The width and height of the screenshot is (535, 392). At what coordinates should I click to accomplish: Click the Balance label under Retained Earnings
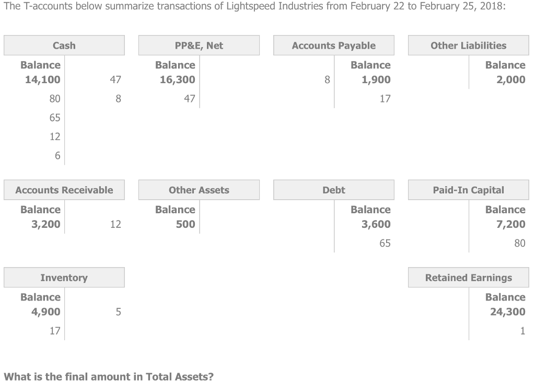click(x=505, y=297)
